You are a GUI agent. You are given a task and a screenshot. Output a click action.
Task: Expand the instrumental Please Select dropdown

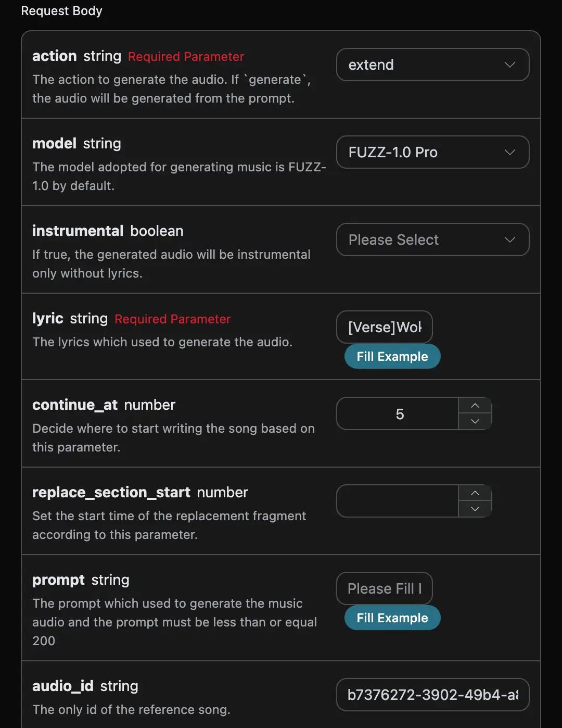[x=421, y=240]
